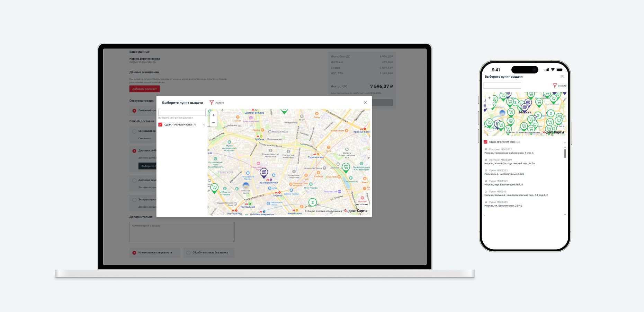Viewport: 644px width, 312px height.
Task: Select the purple postamat marker near Кузнецкий Мост
Action: pos(264,172)
